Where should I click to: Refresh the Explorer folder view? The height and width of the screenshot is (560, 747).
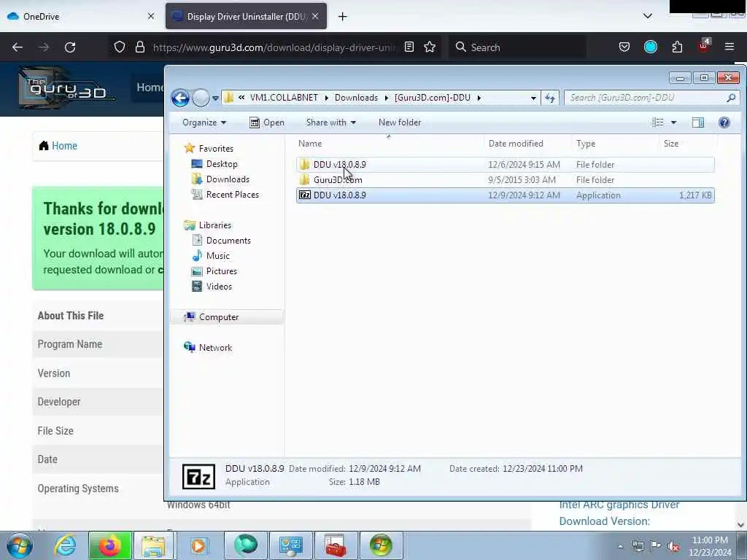pyautogui.click(x=550, y=98)
